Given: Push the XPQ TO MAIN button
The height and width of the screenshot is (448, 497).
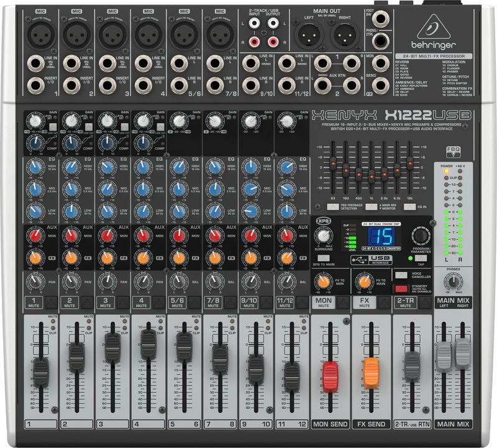Looking at the screenshot, I should click(323, 258).
